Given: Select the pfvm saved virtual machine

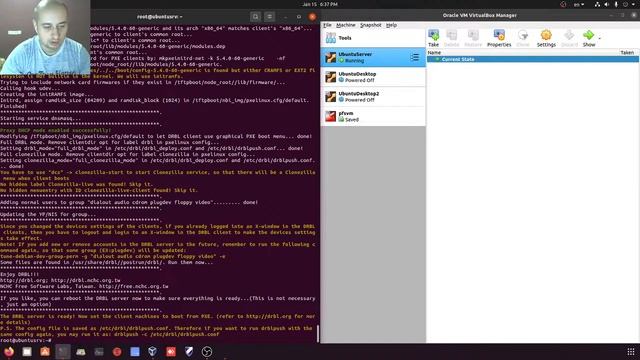Looking at the screenshot, I should pos(373,116).
